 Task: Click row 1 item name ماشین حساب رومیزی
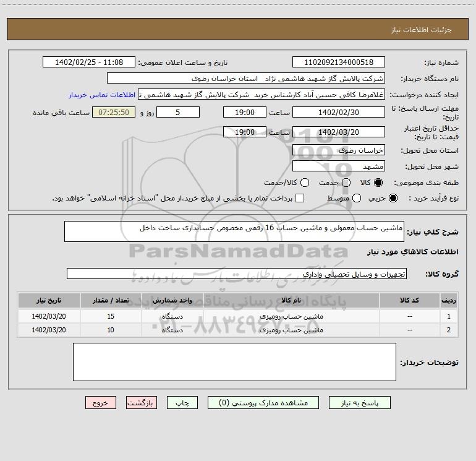pos(291,316)
